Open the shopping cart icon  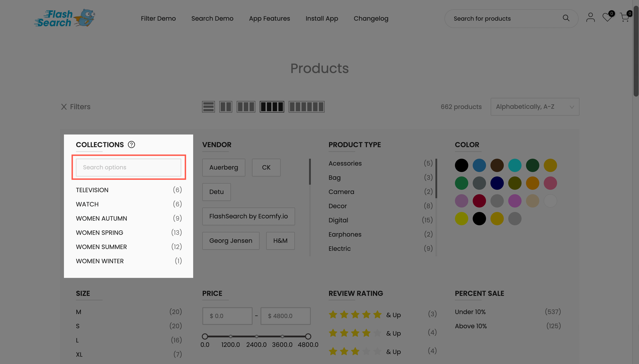(x=625, y=18)
